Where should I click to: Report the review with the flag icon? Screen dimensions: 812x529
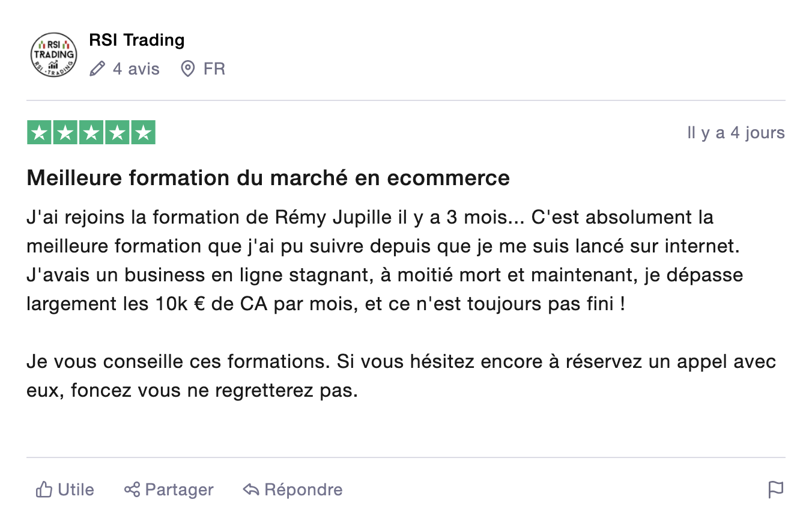pyautogui.click(x=776, y=490)
